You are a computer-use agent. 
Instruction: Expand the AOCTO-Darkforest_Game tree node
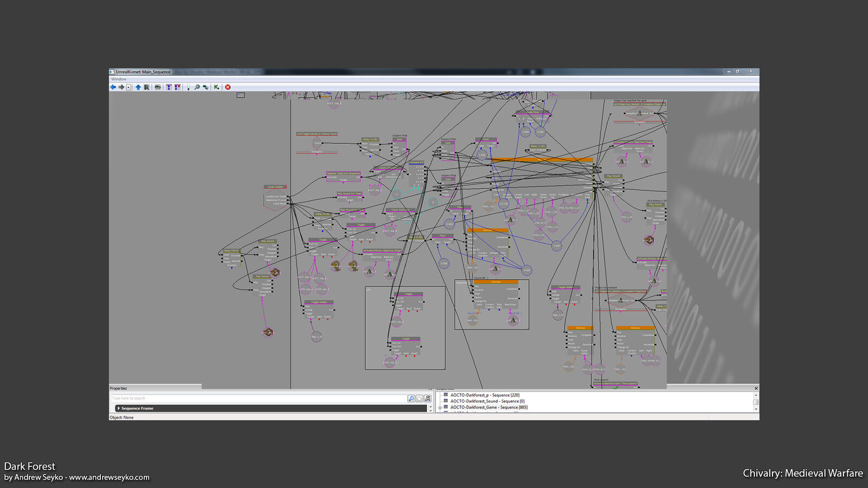coord(440,407)
